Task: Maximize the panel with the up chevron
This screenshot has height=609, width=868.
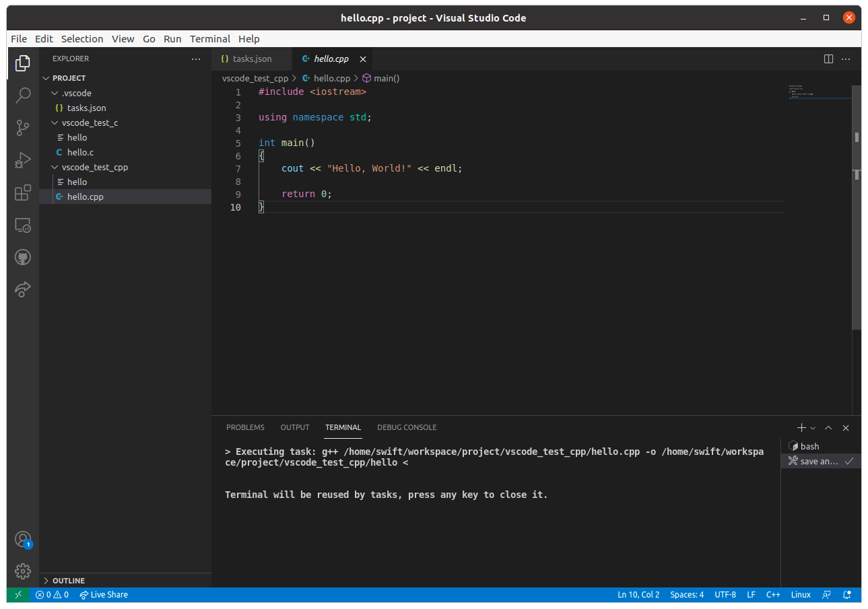Action: coord(829,428)
